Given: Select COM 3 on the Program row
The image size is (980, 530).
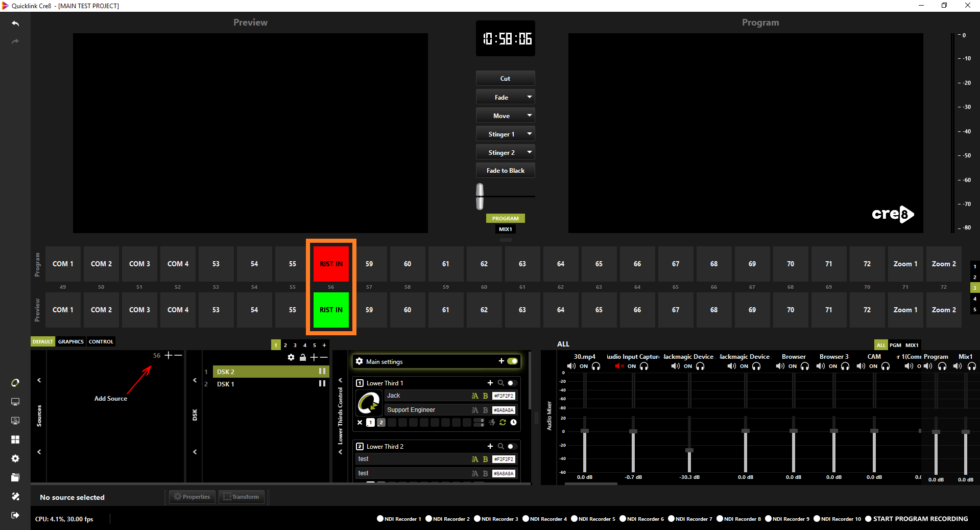Looking at the screenshot, I should click(x=139, y=264).
